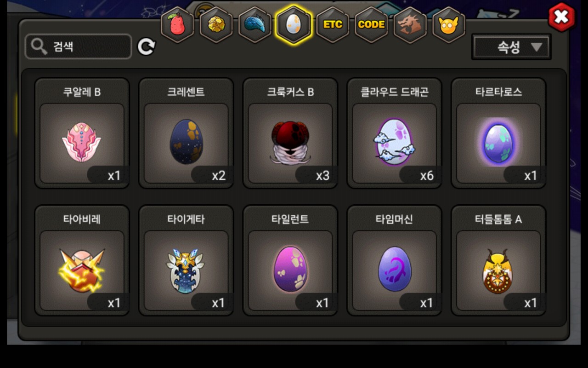Screen dimensions: 588x368
Task: Open the brown dragon head tab
Action: point(410,25)
